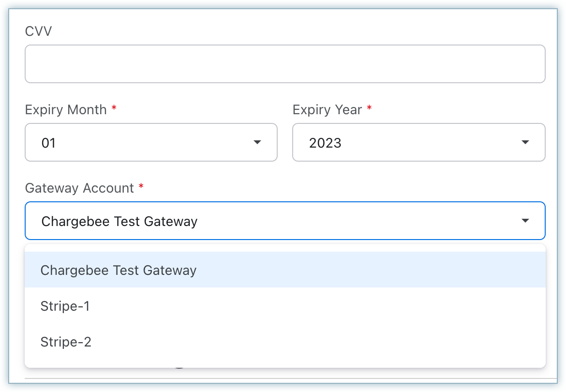The width and height of the screenshot is (566, 392).
Task: Choose the Stripe-1 gateway option
Action: [65, 306]
